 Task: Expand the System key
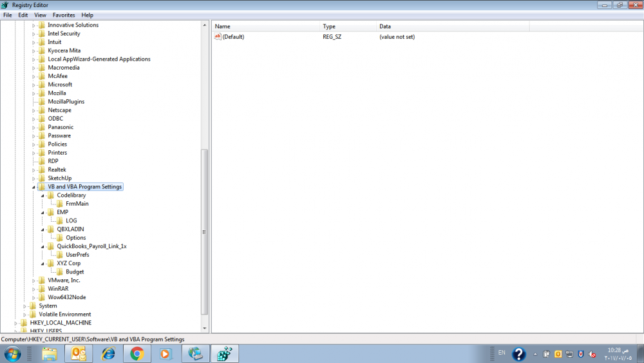pos(24,306)
